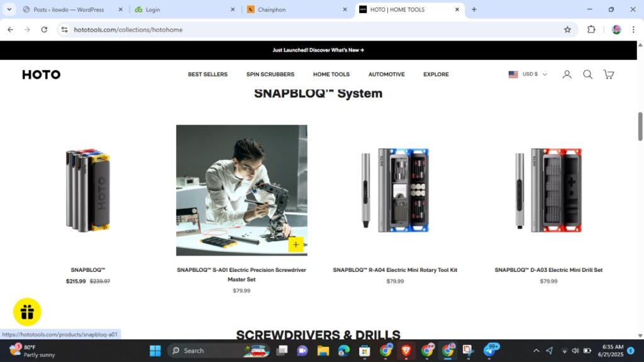Open the shopping cart icon
This screenshot has height=362, width=644.
click(x=608, y=74)
